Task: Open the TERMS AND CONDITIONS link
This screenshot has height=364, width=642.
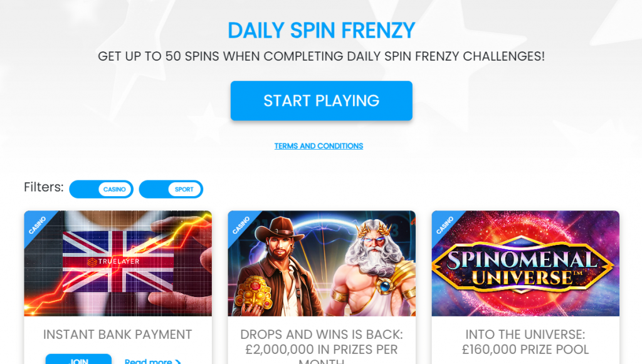Action: pyautogui.click(x=318, y=146)
